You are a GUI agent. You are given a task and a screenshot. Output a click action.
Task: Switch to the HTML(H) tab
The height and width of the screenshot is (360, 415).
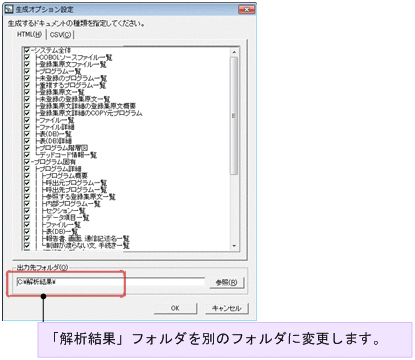click(x=29, y=34)
